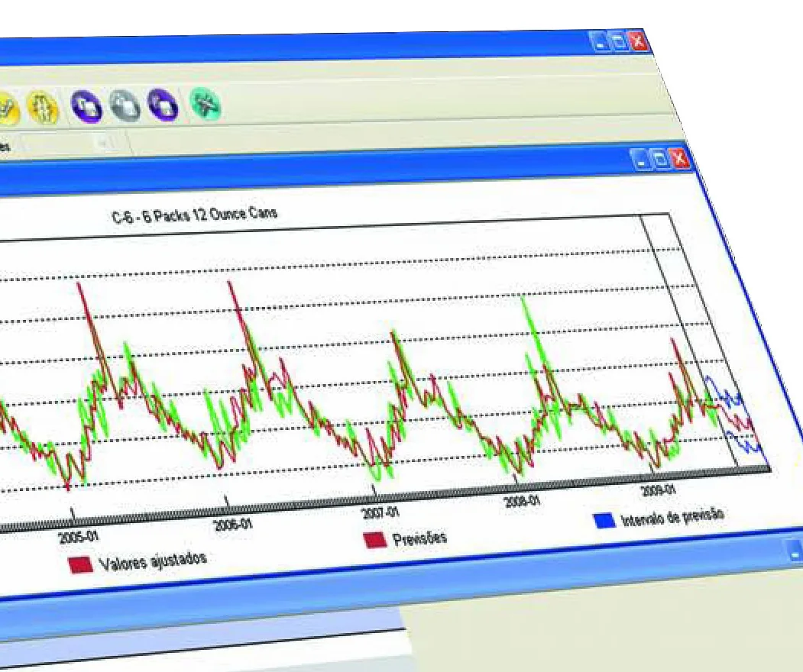The width and height of the screenshot is (803, 672).
Task: Click the grey toolbar icon between purple icons
Action: click(x=125, y=105)
